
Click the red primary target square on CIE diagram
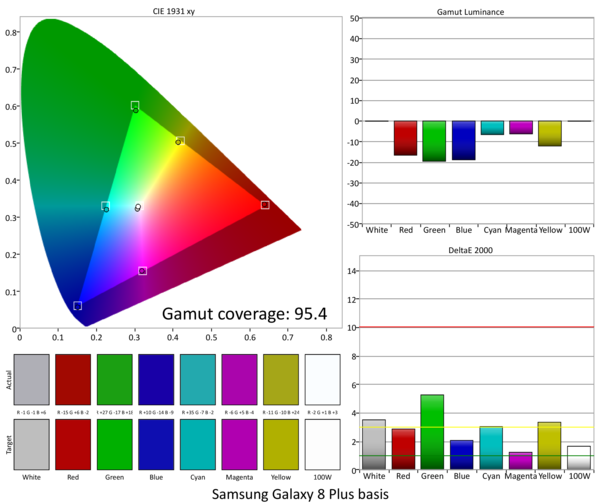[x=265, y=205]
